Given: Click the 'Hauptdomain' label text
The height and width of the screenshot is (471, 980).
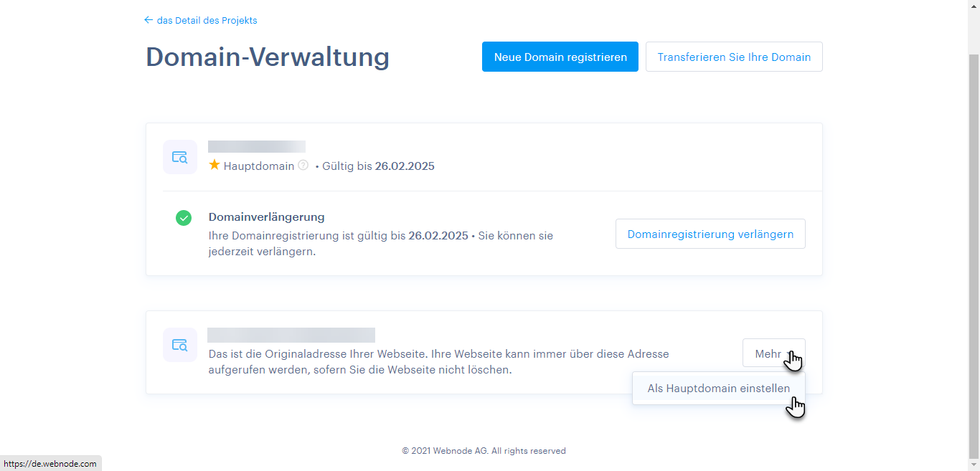Looking at the screenshot, I should point(259,166).
